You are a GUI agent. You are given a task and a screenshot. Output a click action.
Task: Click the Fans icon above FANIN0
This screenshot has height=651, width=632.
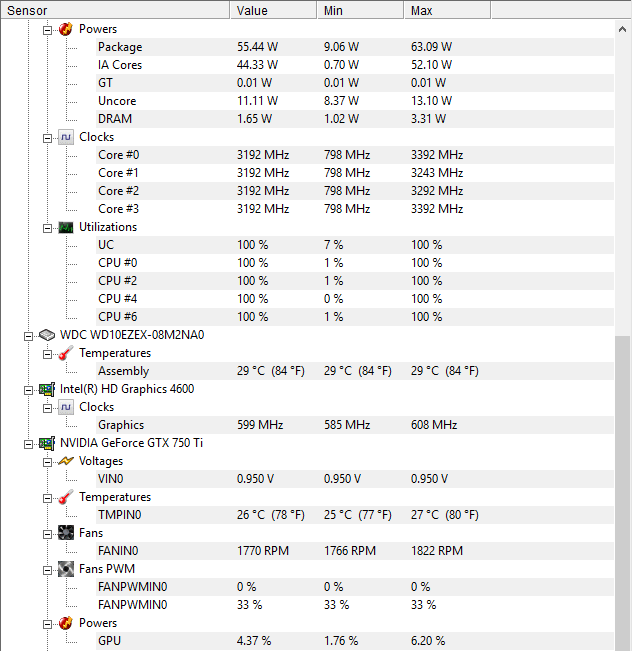(x=66, y=533)
